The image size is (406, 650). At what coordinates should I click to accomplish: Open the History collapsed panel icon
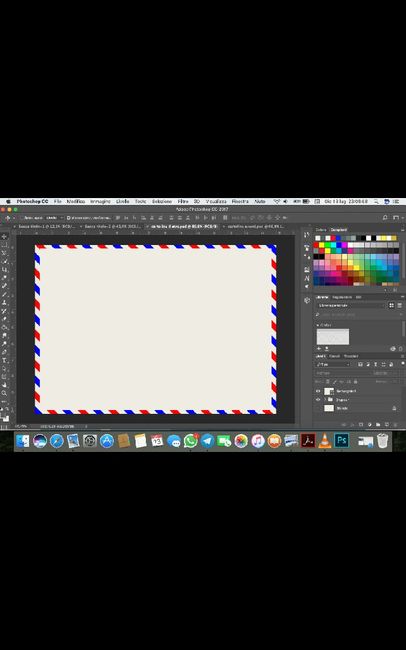coord(306,235)
